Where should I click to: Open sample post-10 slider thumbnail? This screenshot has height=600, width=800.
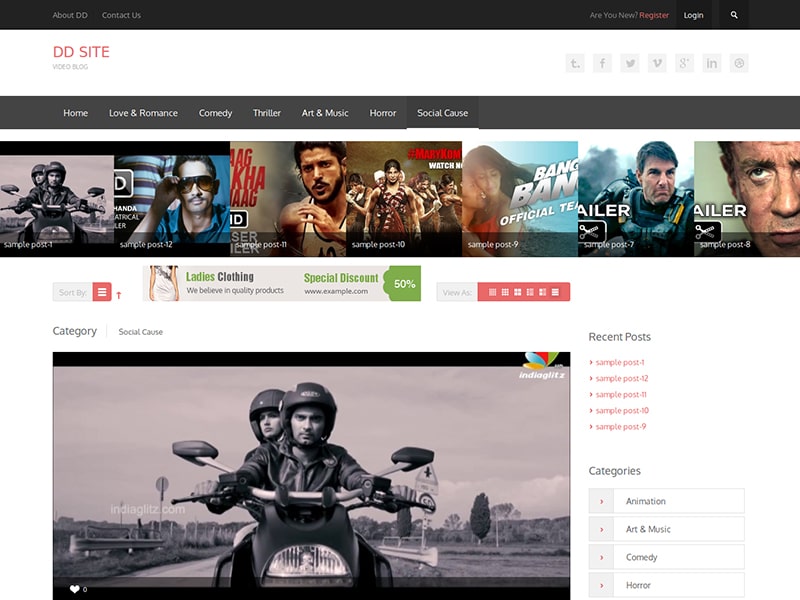click(x=404, y=199)
